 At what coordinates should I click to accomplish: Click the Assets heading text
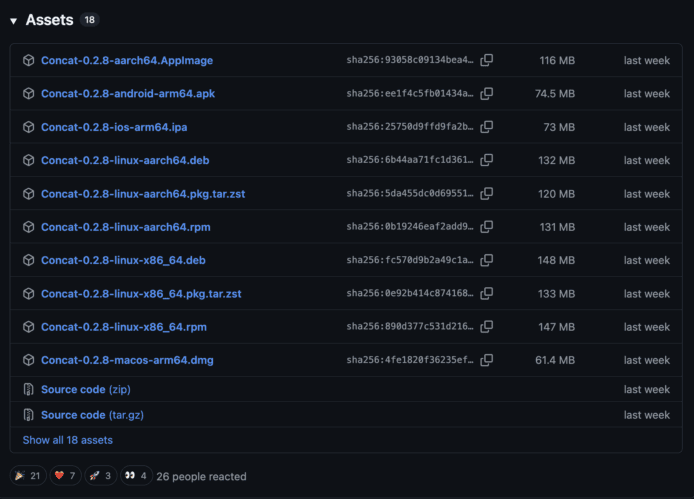click(49, 20)
